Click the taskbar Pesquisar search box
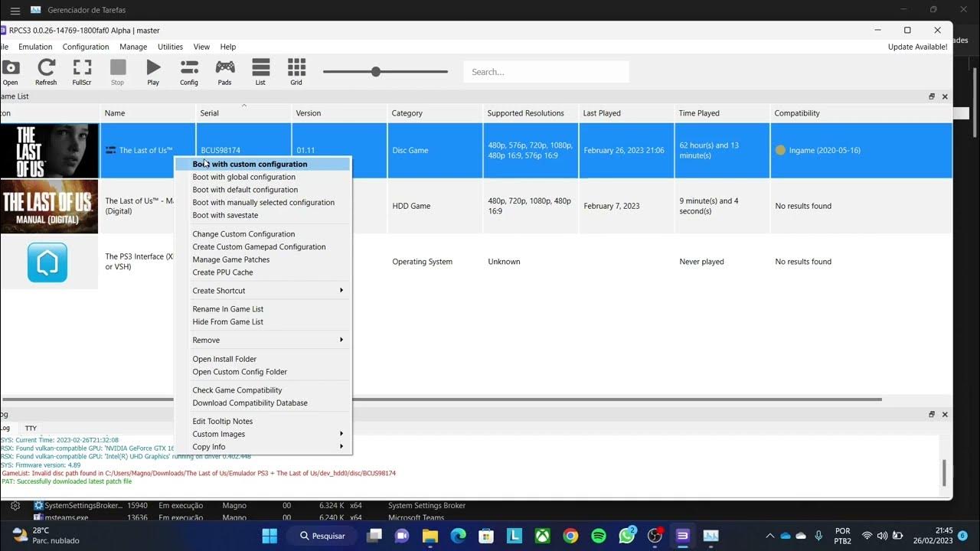Screen dimensions: 980x551 click(x=322, y=536)
